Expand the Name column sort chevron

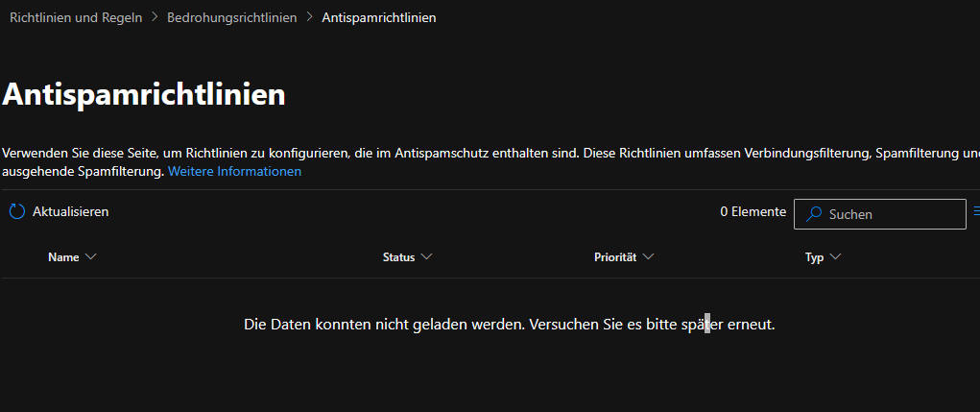(90, 257)
